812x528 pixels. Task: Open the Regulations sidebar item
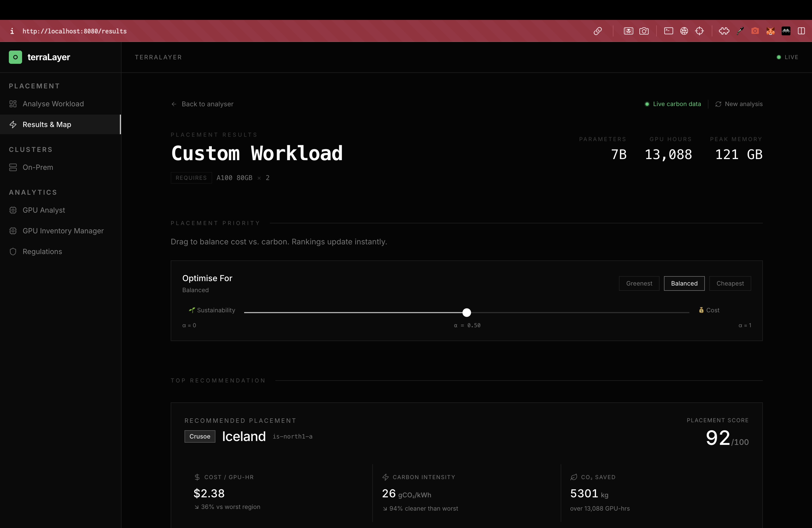[x=42, y=252]
